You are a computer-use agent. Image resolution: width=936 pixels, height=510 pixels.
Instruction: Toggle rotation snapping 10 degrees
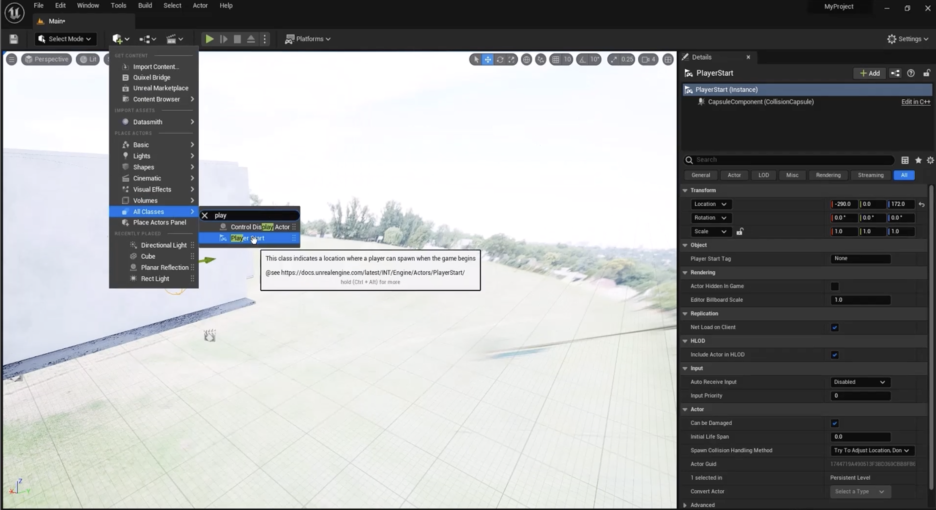[583, 59]
